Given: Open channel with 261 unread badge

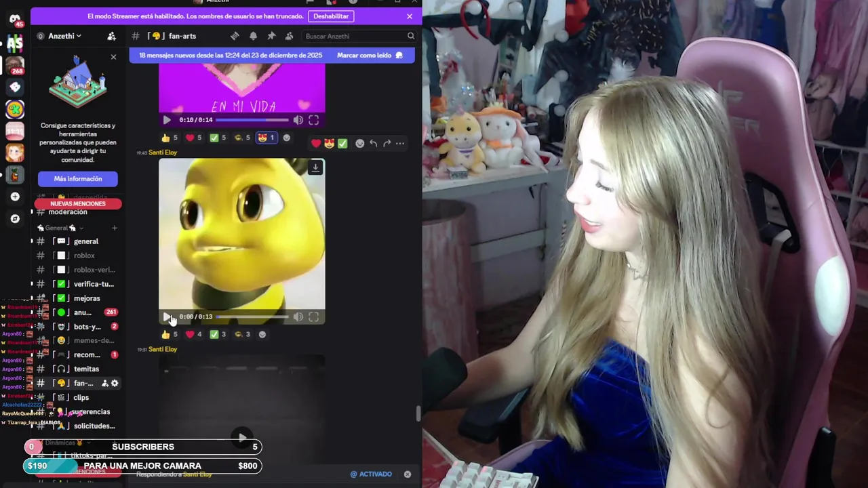Looking at the screenshot, I should point(77,312).
